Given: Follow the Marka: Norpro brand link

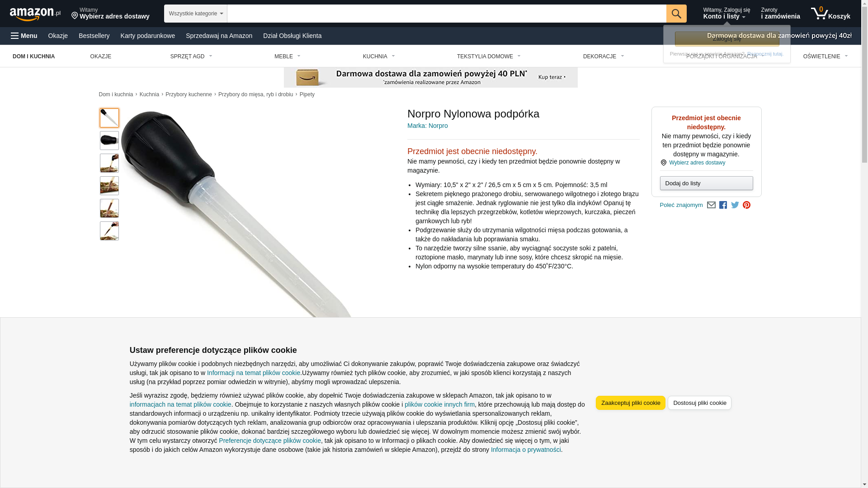Looking at the screenshot, I should [428, 126].
